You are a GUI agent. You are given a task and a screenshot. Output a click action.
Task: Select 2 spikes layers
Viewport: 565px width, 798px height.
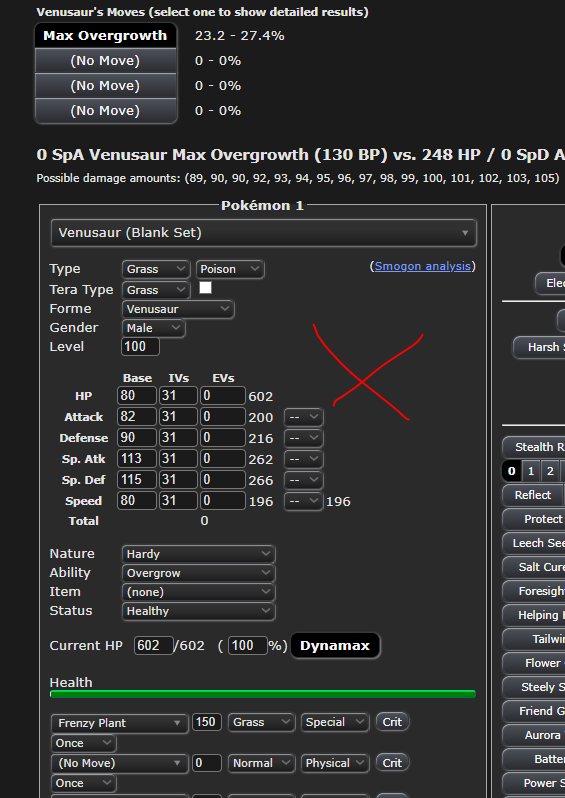550,471
